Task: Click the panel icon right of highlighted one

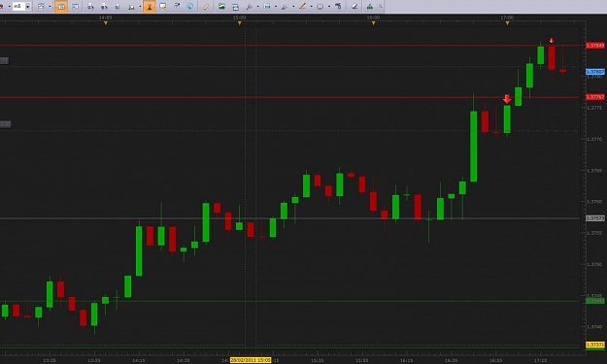Action: (75, 6)
